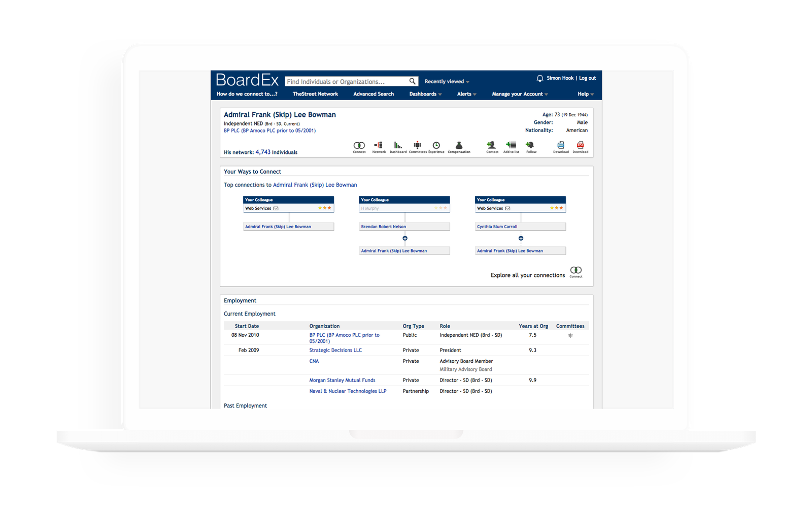
Task: Open the Help dropdown menu
Action: (x=586, y=94)
